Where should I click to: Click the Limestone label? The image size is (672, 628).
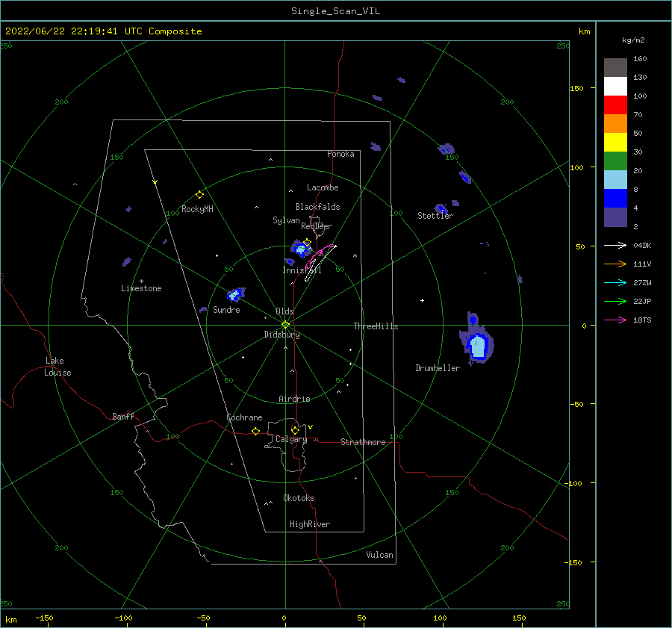click(x=141, y=288)
